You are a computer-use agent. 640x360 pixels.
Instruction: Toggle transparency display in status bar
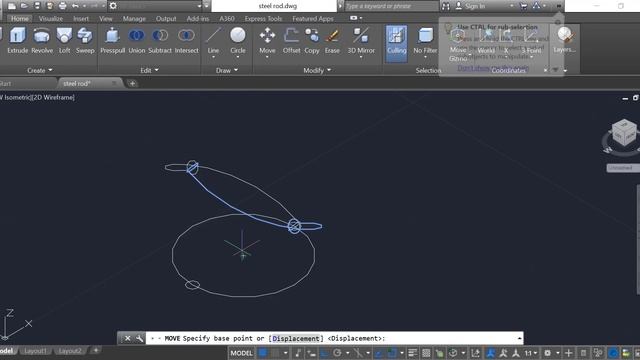coord(426,353)
